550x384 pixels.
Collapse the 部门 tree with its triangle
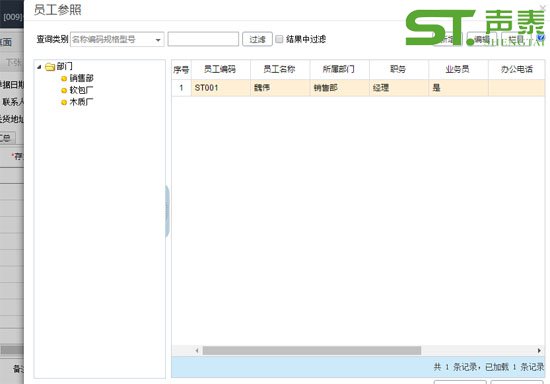pos(39,67)
